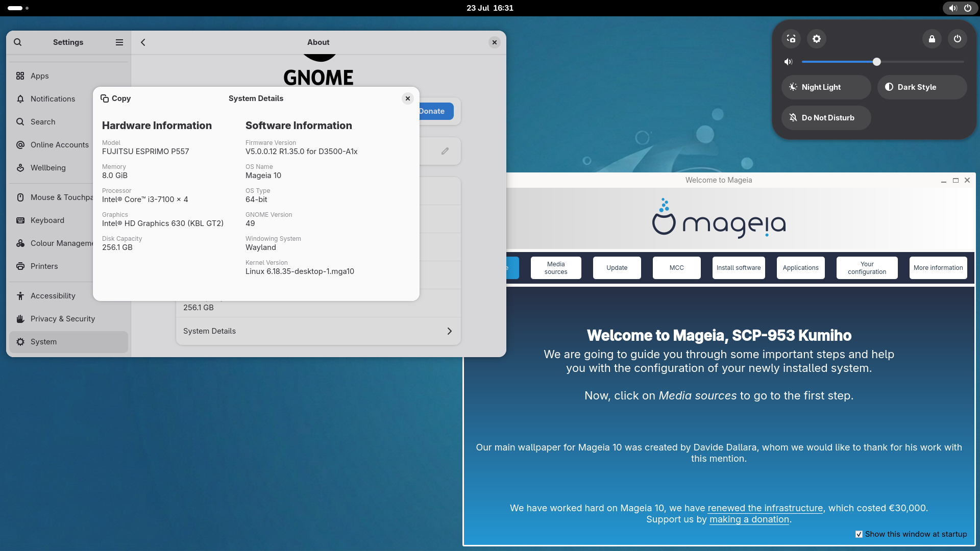Click the Mageia 10 OS name value
This screenshot has width=980, height=551.
[x=263, y=176]
